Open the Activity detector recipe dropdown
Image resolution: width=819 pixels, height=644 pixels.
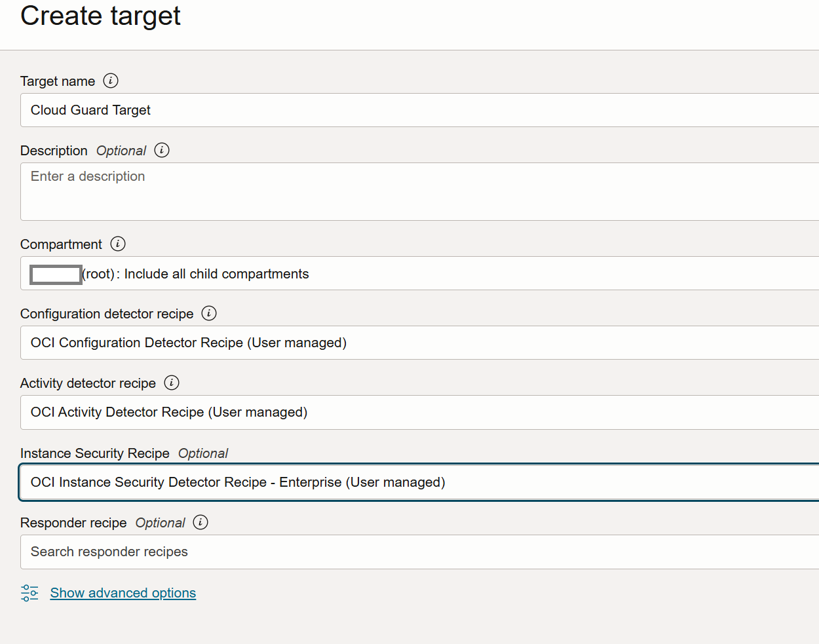point(419,412)
